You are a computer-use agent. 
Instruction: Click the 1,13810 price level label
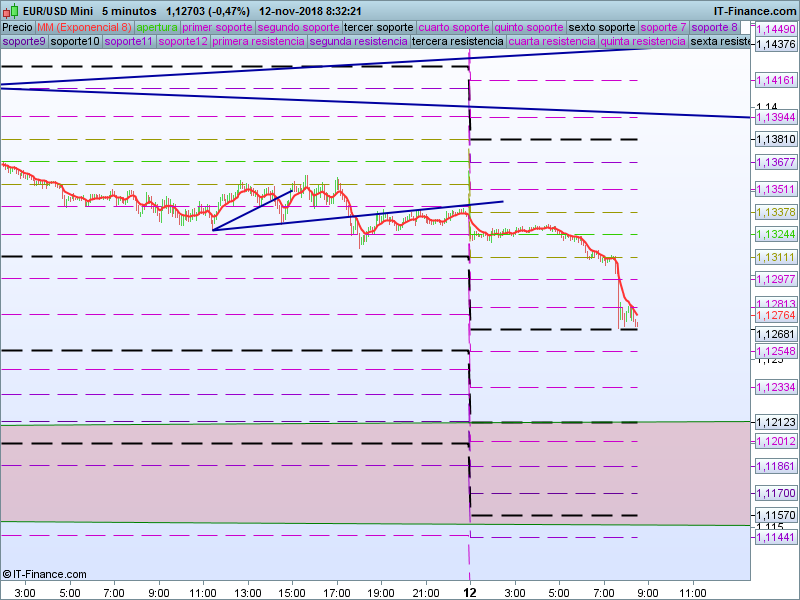pos(775,139)
